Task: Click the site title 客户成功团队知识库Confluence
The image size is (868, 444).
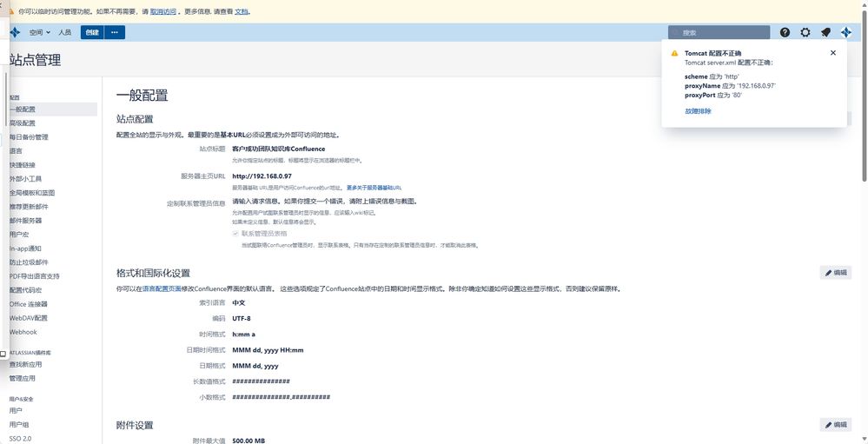Action: click(278, 149)
